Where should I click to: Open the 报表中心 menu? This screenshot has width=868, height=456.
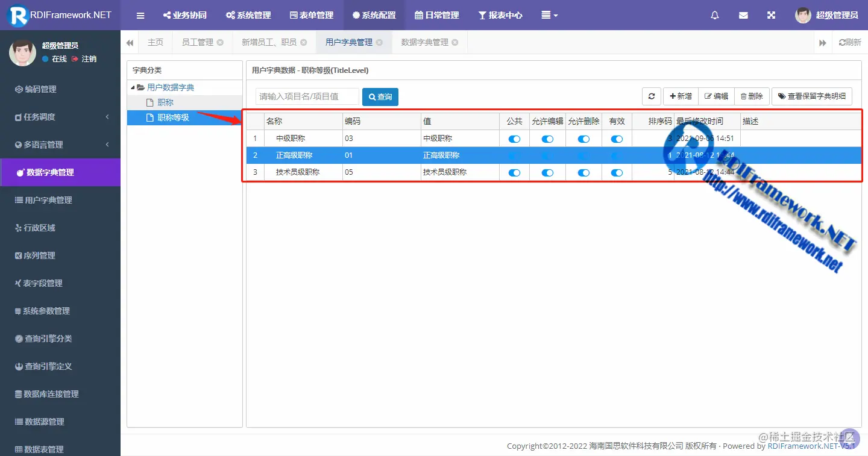[500, 15]
